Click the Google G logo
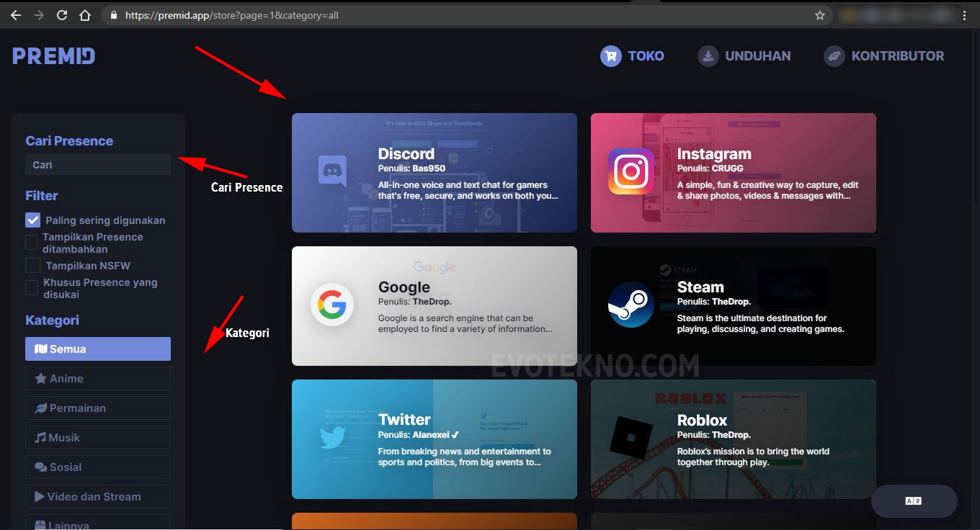Screen dimensions: 980x530 click(x=332, y=305)
